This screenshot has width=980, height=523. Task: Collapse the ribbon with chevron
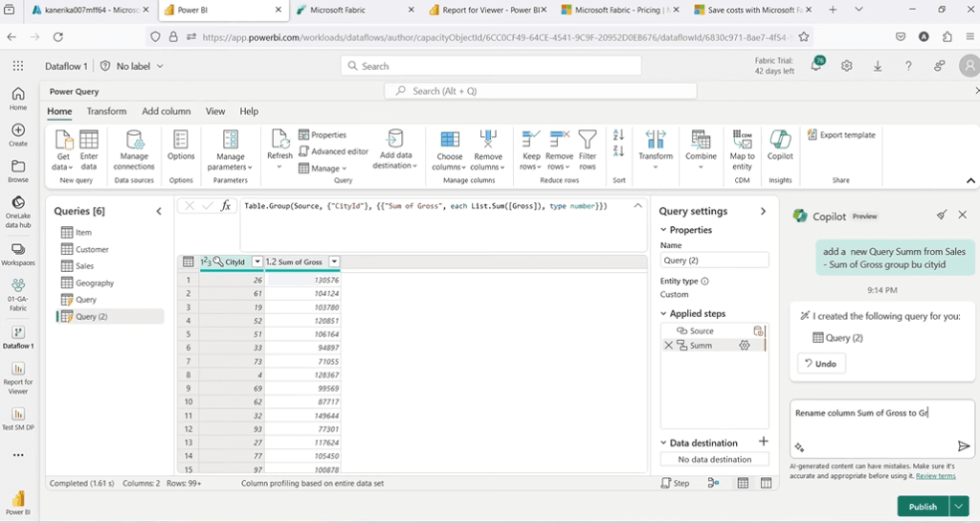click(x=970, y=181)
